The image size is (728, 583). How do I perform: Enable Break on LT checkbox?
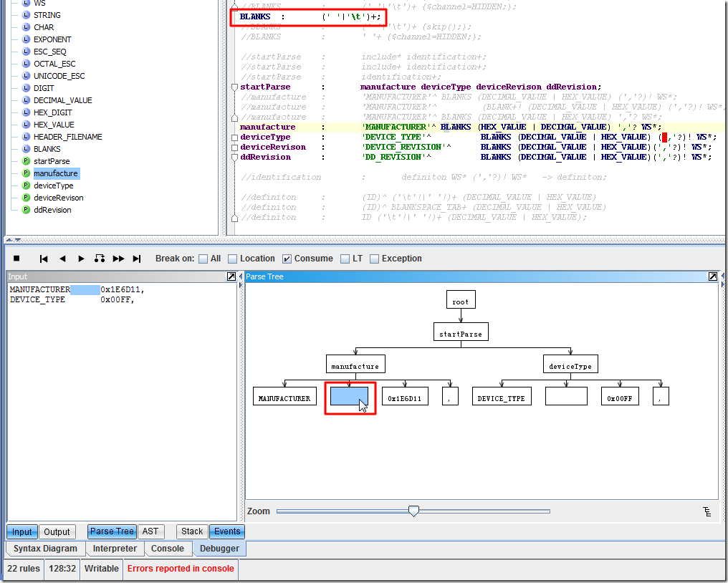345,259
